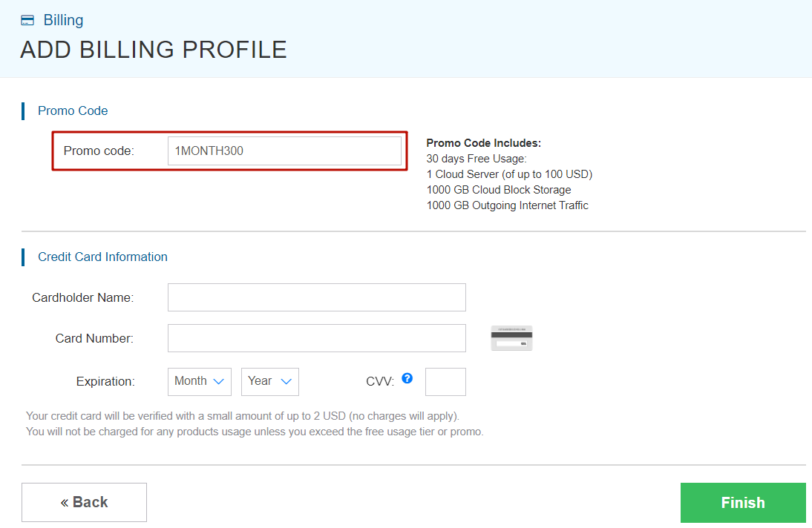Focus the Cardholder Name input field
Viewport: 812px width, 528px height.
coord(316,297)
